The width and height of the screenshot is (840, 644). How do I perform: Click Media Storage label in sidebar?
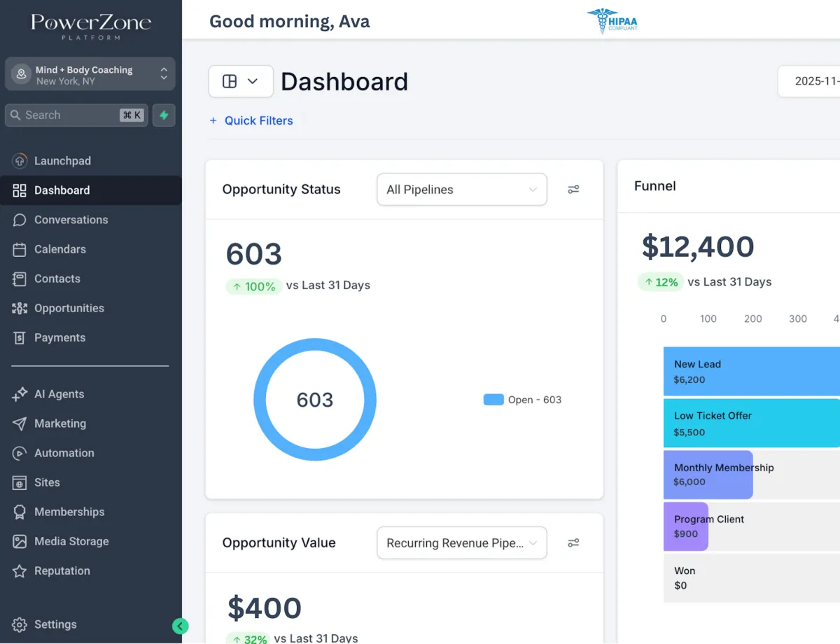[x=71, y=541]
